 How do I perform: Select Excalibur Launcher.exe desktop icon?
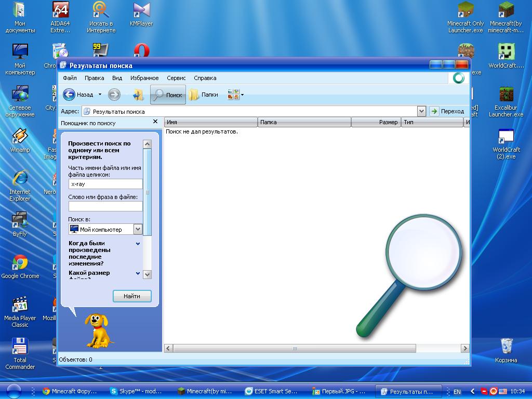[506, 101]
